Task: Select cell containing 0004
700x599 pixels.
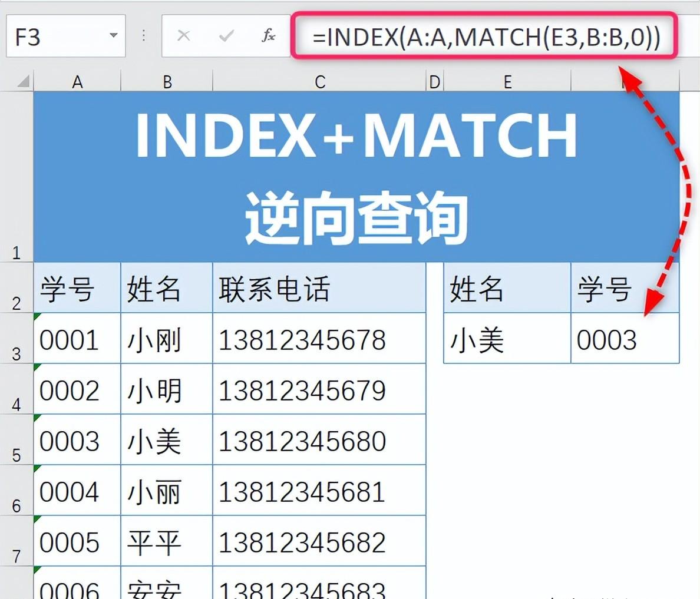Action: [77, 490]
